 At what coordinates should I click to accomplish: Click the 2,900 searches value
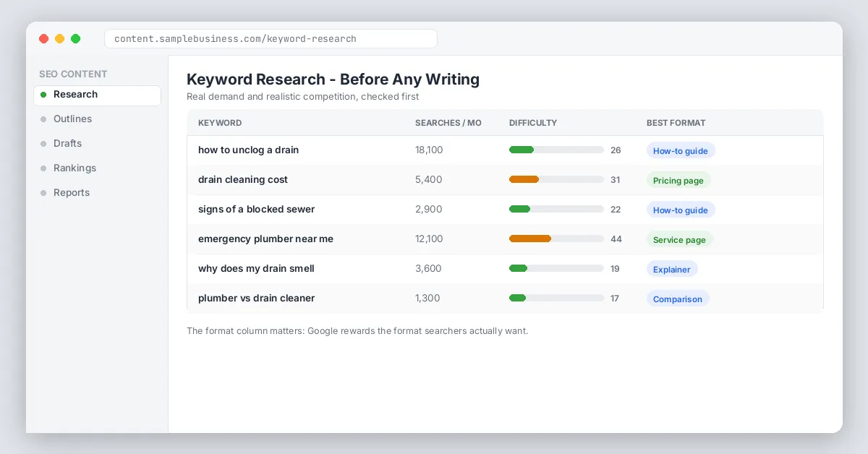428,210
